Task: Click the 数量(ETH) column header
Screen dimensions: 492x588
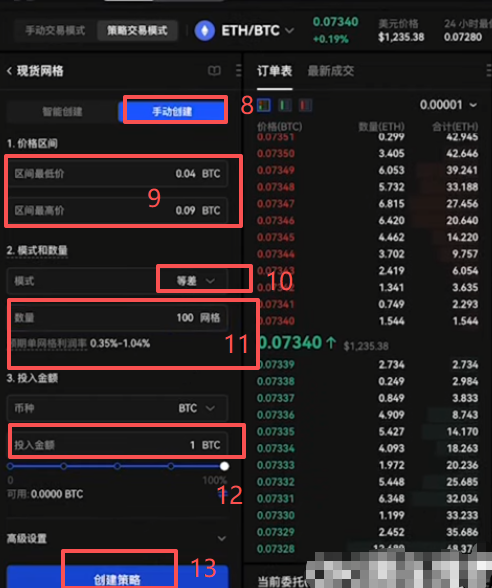Action: pos(381,127)
